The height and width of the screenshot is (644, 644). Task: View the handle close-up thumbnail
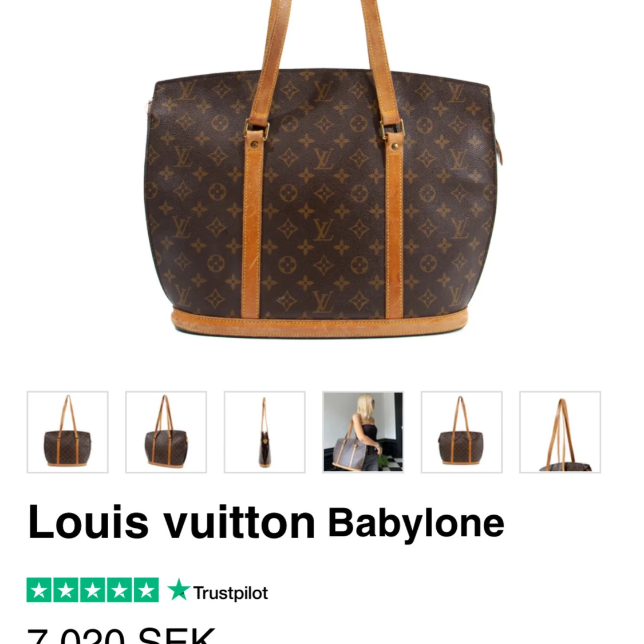[560, 432]
